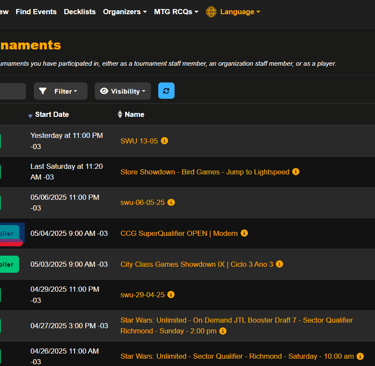Open the swu-29-04-25 tournament
375x366 pixels.
point(142,295)
